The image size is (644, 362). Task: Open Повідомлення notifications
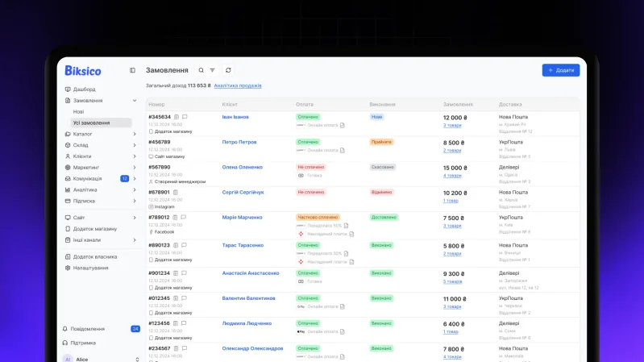coord(87,329)
